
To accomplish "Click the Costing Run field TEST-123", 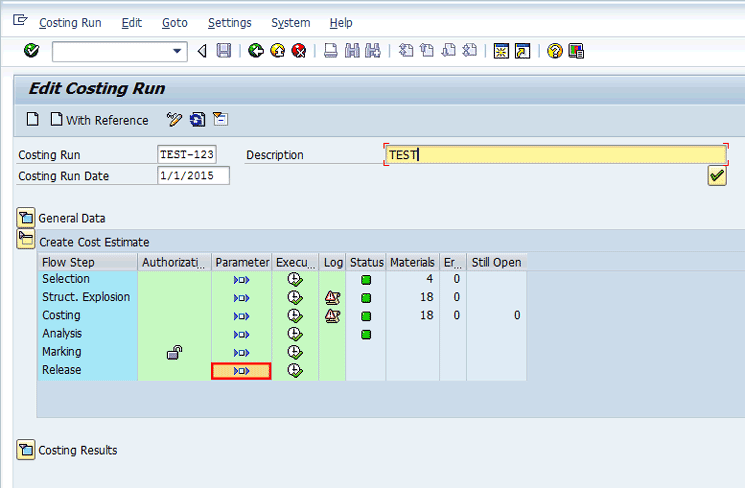I will (x=187, y=154).
